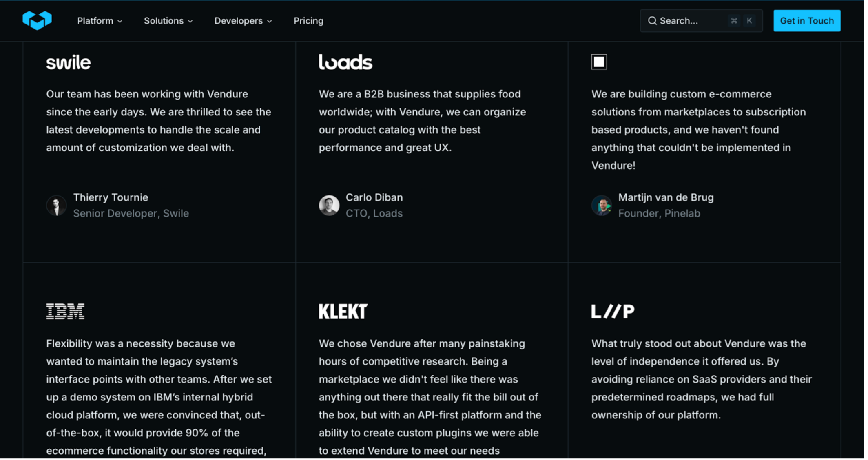Click the Pinelab square logo
Viewport: 868px width, 460px height.
(599, 62)
